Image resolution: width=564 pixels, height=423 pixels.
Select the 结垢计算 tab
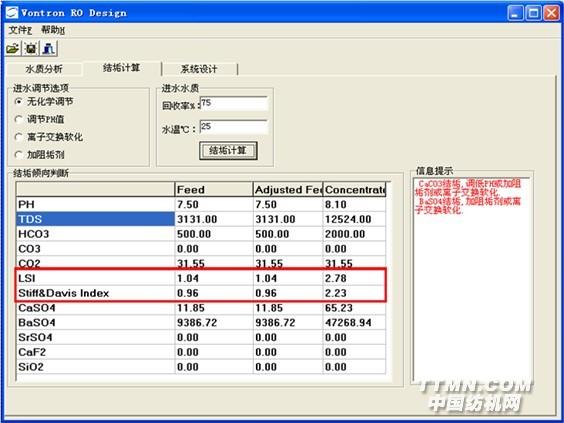click(x=122, y=68)
